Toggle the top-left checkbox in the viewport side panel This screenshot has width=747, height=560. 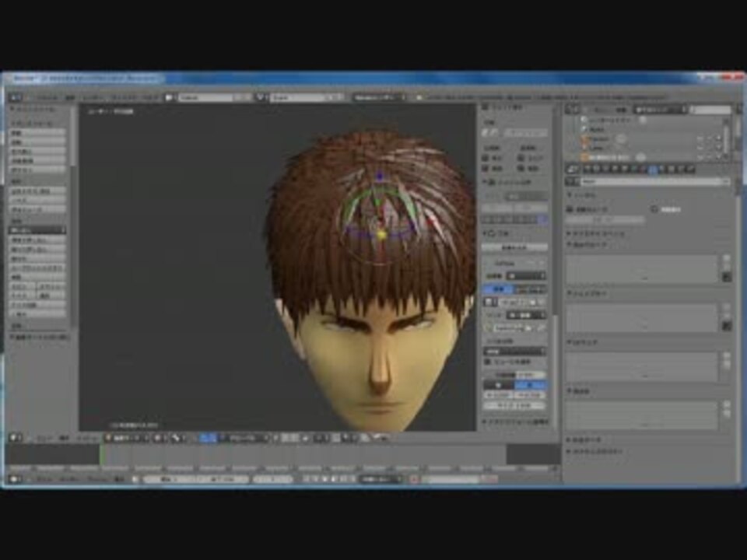coord(486,157)
